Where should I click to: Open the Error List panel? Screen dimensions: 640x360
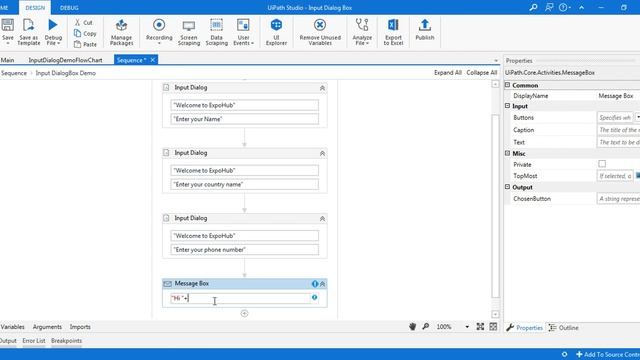(x=34, y=341)
